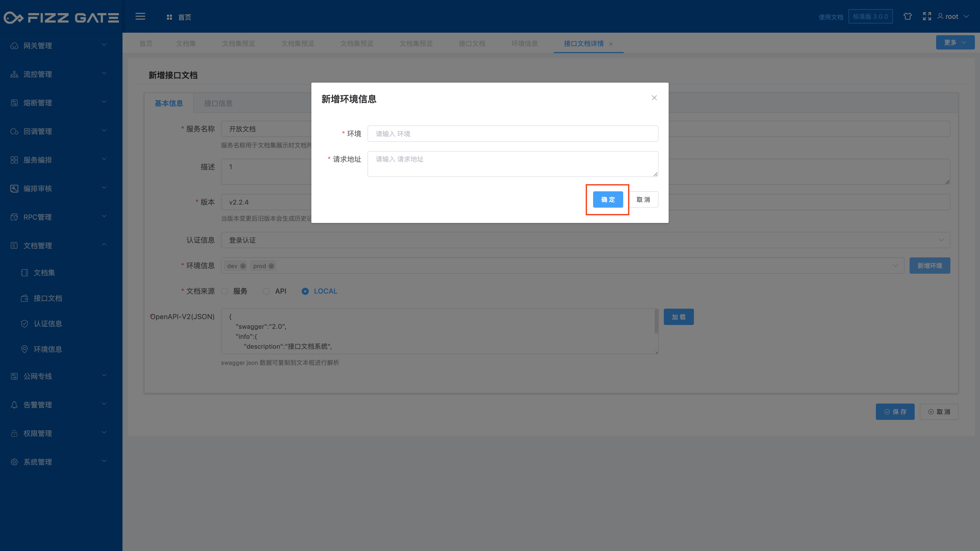Remove the prod environment tag
The height and width of the screenshot is (551, 980).
pyautogui.click(x=271, y=266)
